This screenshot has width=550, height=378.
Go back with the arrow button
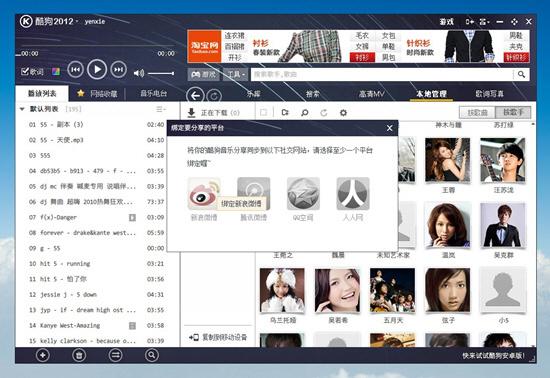click(195, 95)
